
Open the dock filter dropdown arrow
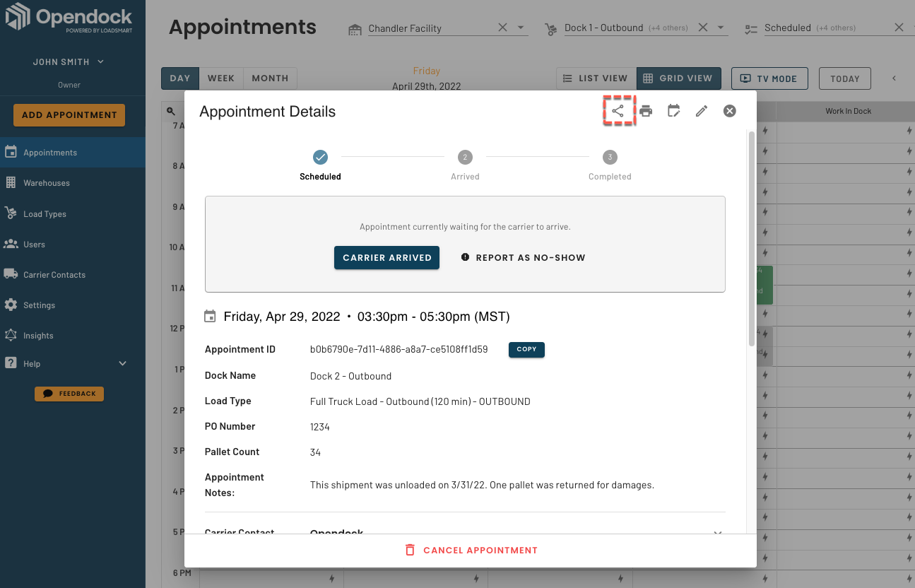pyautogui.click(x=721, y=28)
